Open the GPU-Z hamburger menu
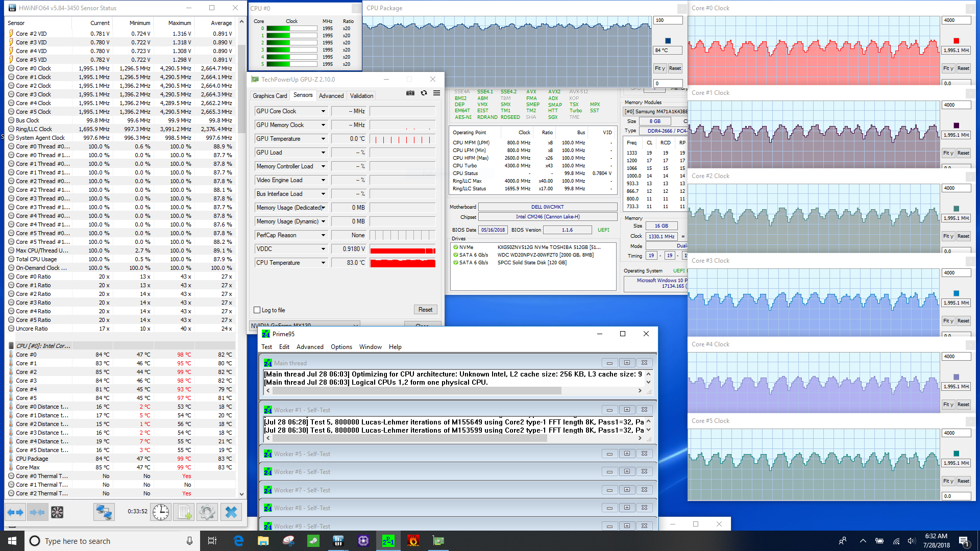 coord(437,93)
